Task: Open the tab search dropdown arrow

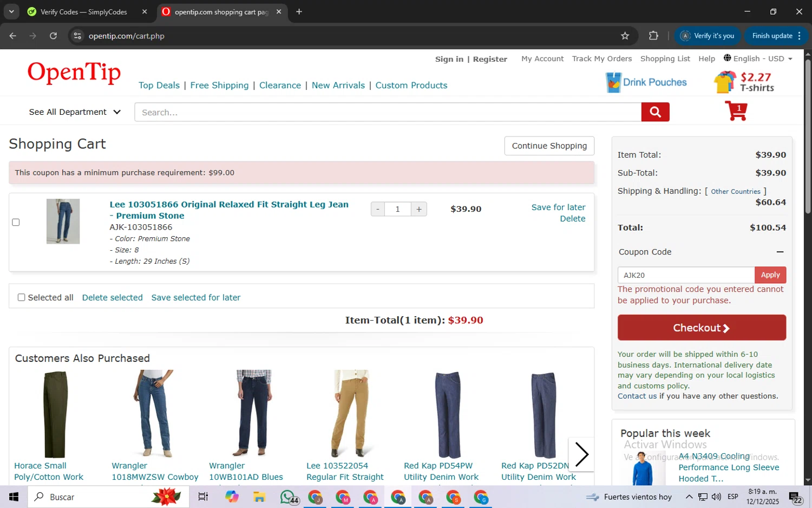Action: tap(11, 11)
